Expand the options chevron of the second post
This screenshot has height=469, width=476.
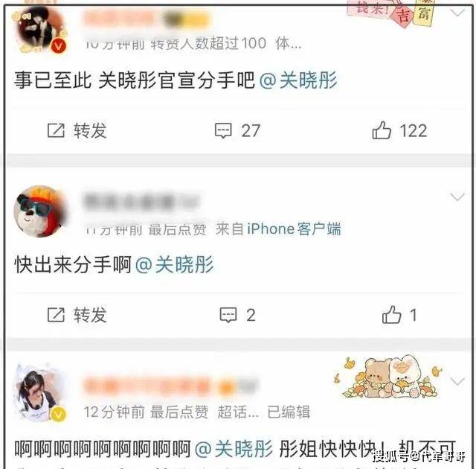coord(457,197)
